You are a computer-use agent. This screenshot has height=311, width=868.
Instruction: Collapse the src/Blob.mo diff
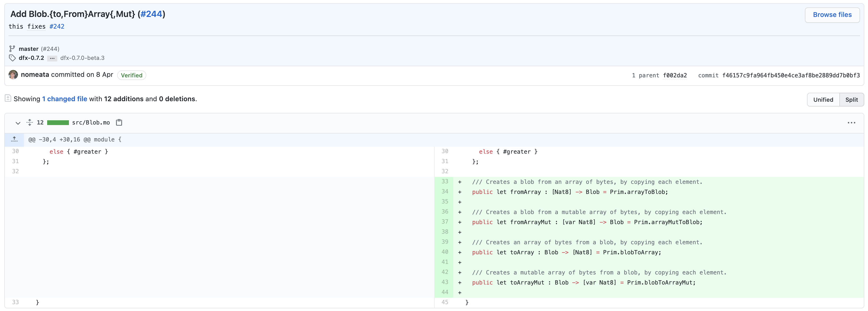click(x=18, y=123)
